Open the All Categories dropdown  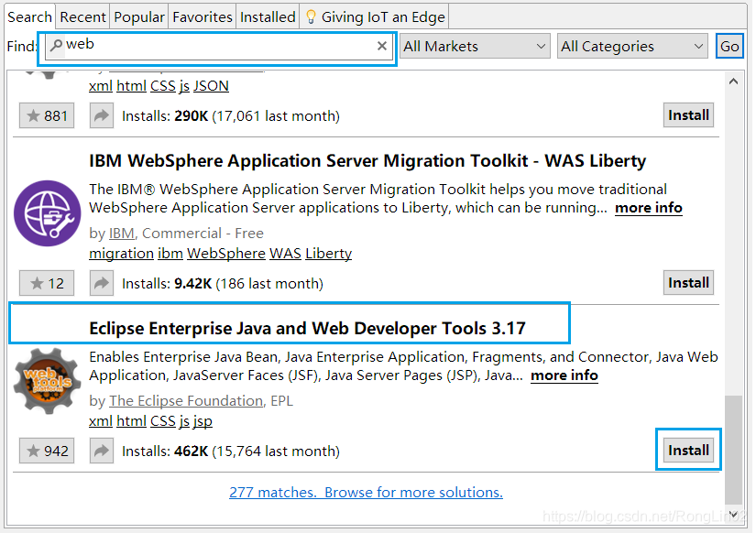pyautogui.click(x=632, y=47)
